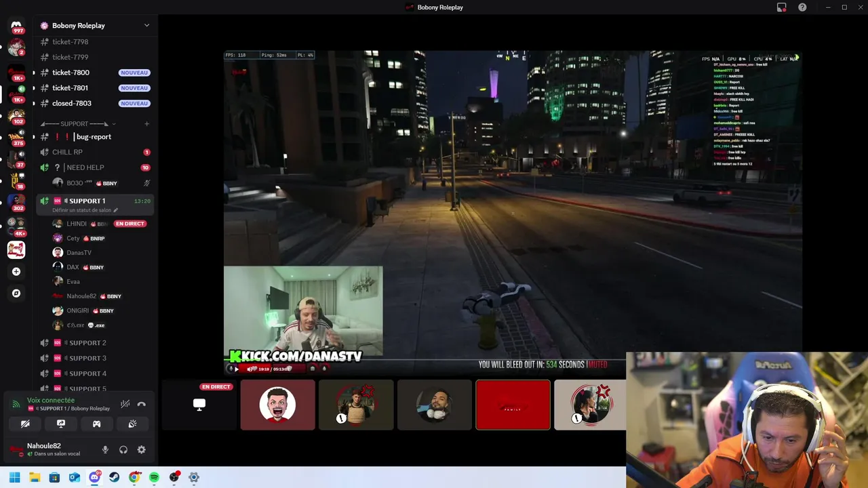Image resolution: width=868 pixels, height=488 pixels.
Task: Open Windows Start menu
Action: [15, 477]
